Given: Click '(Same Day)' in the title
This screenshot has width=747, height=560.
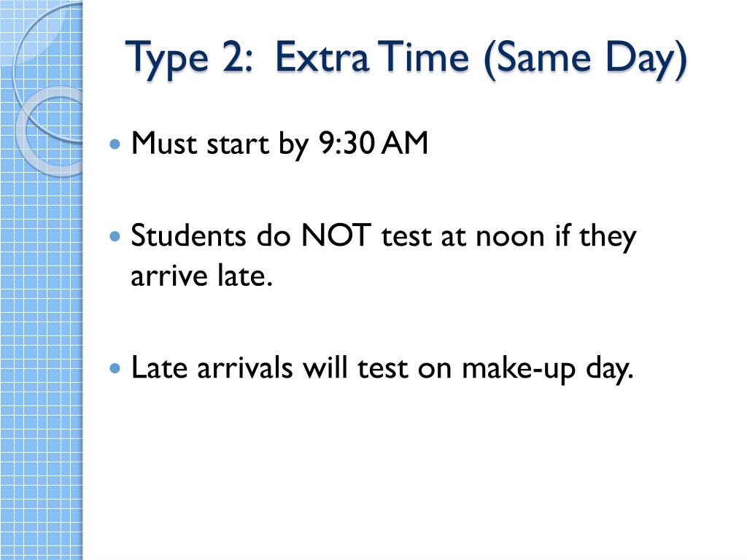Looking at the screenshot, I should coord(586,59).
